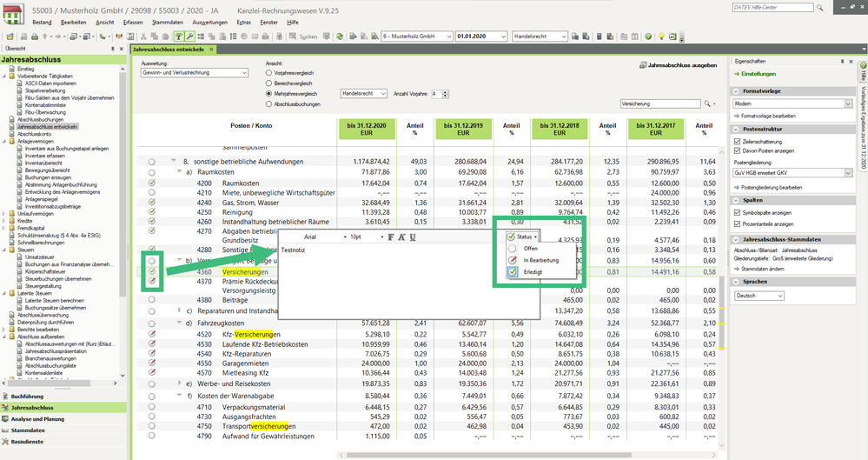Click the DATEV Hilfe-Center search field

click(x=773, y=8)
